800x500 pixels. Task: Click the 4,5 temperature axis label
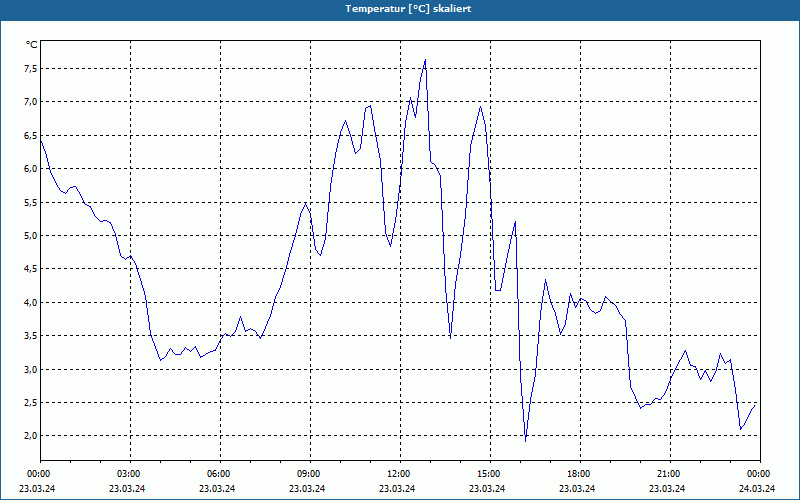click(30, 268)
